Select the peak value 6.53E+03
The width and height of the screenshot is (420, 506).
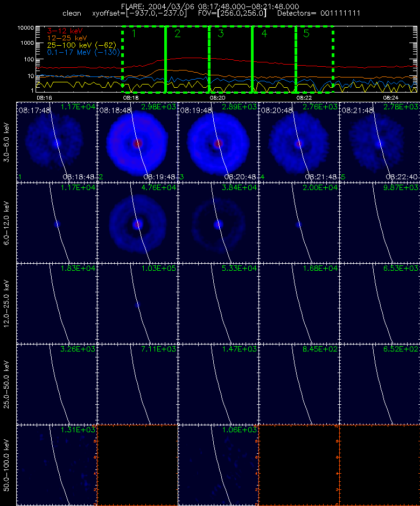point(401,268)
